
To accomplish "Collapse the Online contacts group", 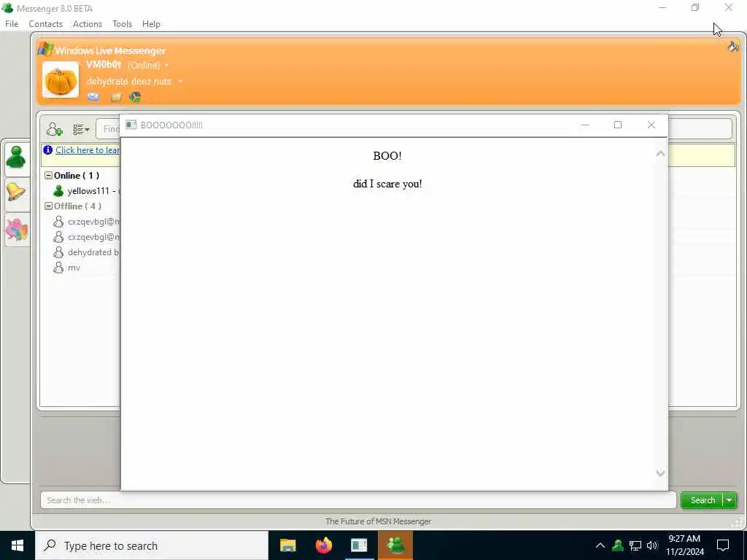I will point(48,175).
